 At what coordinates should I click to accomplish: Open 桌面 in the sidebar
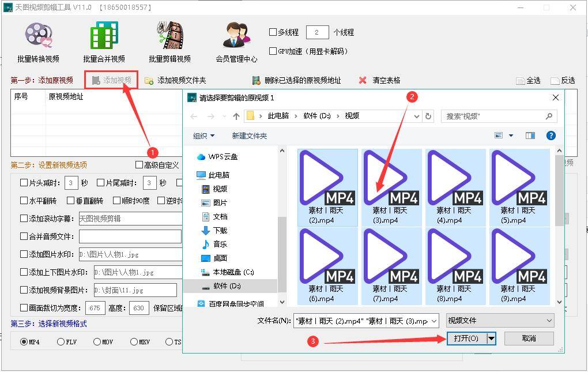(214, 258)
